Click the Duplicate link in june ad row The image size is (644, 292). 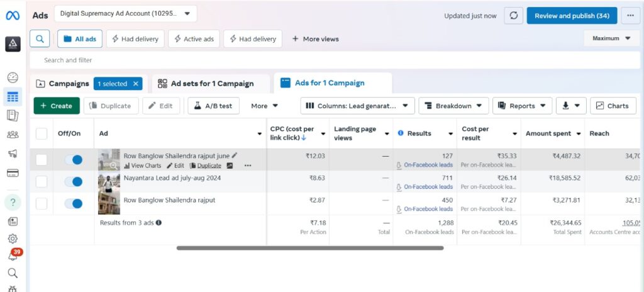(x=206, y=166)
